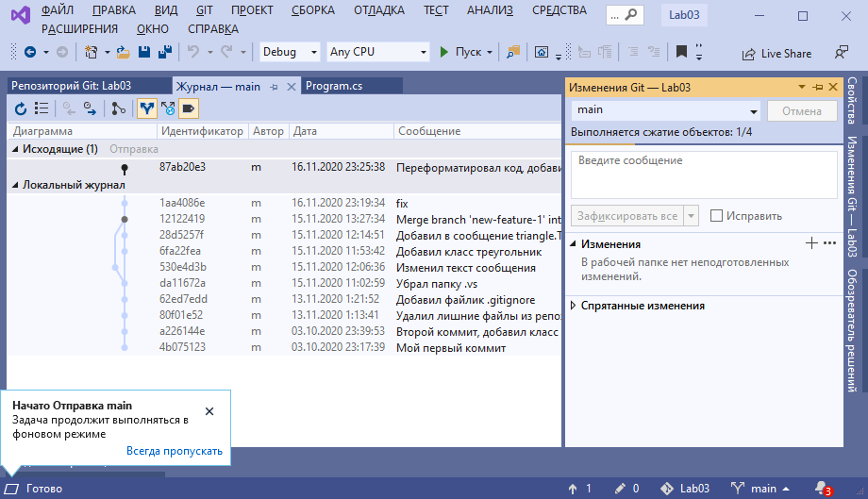Collapse the Изменения section
The height and width of the screenshot is (499, 868).
click(x=574, y=244)
